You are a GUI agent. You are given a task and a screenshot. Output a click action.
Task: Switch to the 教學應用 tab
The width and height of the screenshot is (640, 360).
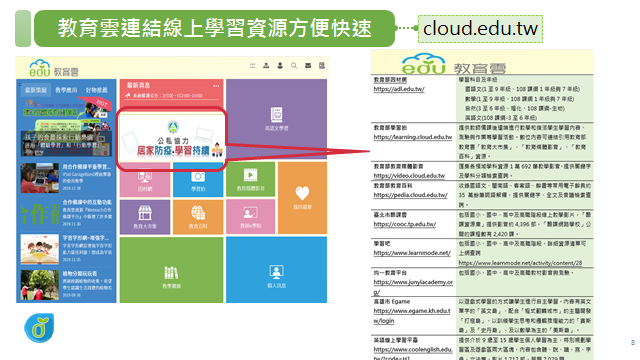(x=66, y=90)
